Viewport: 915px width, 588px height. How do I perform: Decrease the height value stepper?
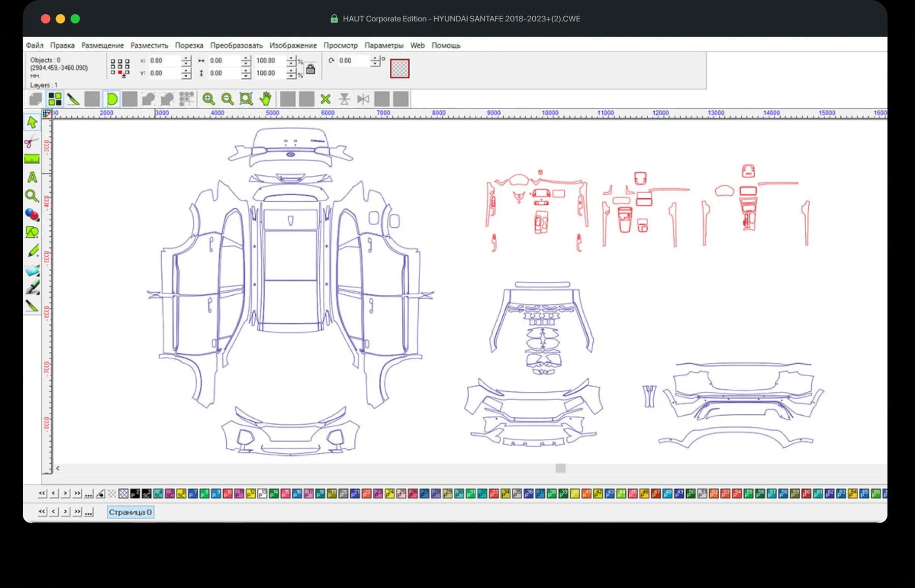click(x=246, y=76)
